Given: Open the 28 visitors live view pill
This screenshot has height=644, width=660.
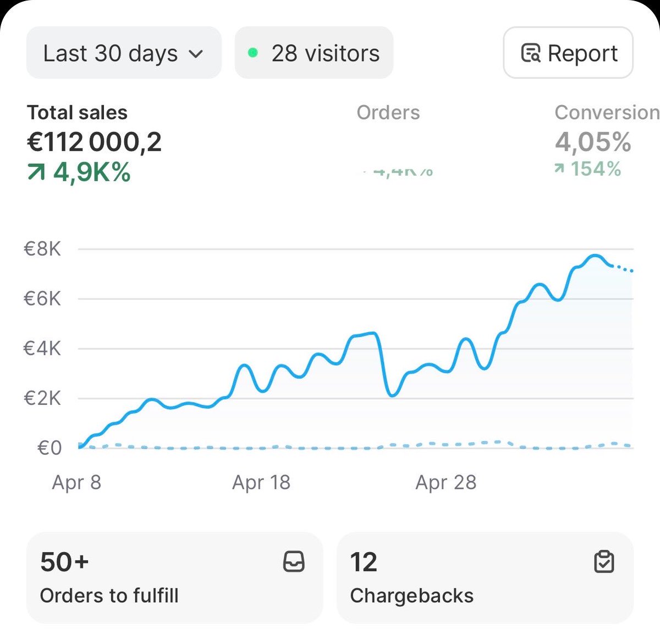Looking at the screenshot, I should click(314, 53).
